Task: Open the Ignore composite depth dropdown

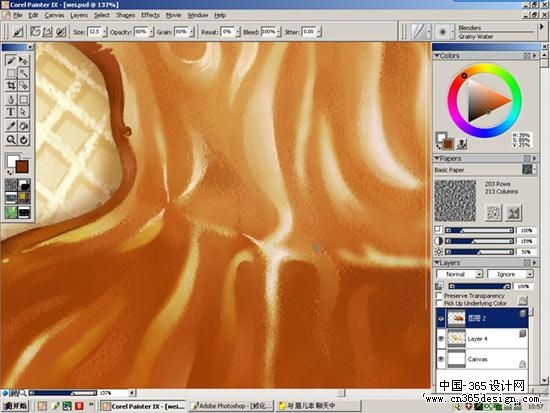Action: (510, 274)
